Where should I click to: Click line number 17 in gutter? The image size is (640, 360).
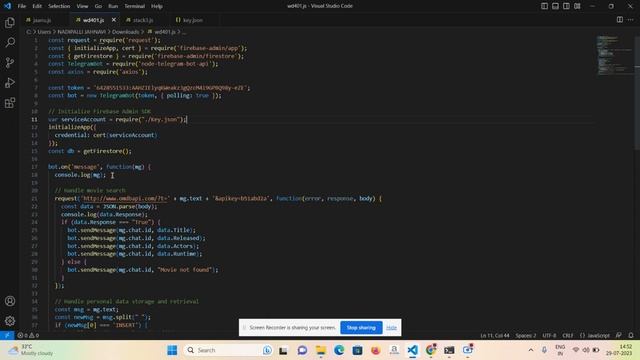(x=35, y=167)
